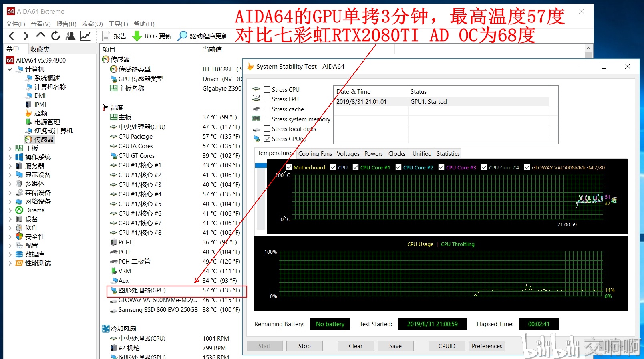Click the Clear button
This screenshot has height=359, width=644.
click(356, 346)
